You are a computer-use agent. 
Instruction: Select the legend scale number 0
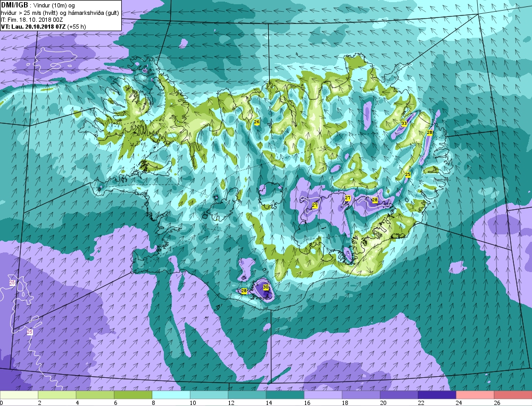click(x=2, y=403)
